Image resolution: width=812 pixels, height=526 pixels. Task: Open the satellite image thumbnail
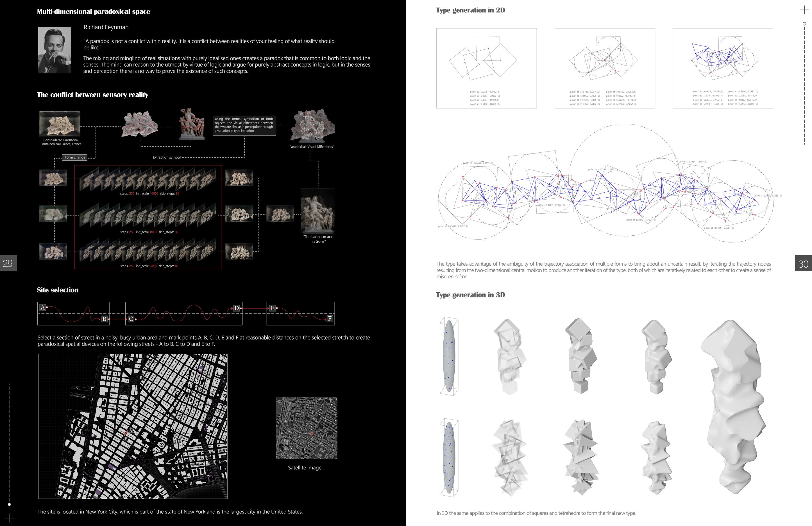(x=306, y=428)
